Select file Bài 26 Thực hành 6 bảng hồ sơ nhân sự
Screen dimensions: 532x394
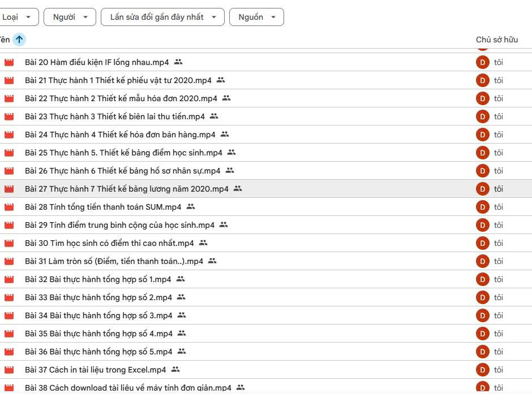[122, 171]
